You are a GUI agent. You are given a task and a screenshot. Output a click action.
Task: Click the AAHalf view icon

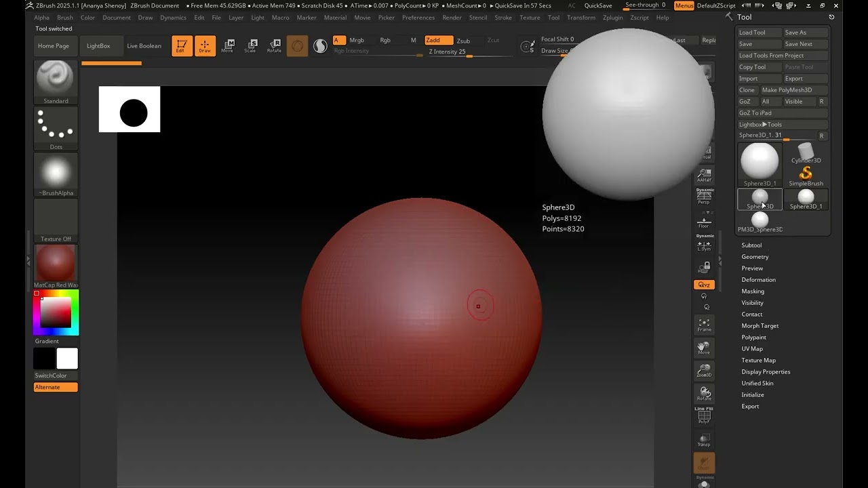pos(704,176)
